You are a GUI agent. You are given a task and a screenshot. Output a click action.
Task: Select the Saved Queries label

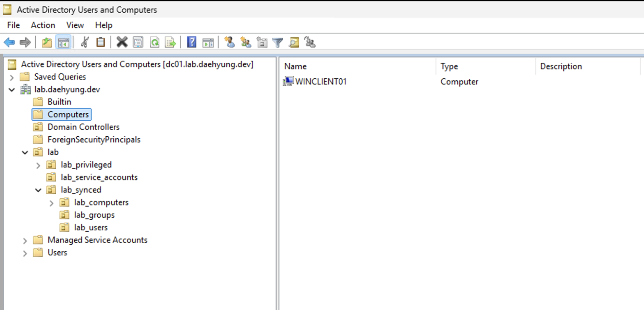pos(60,77)
